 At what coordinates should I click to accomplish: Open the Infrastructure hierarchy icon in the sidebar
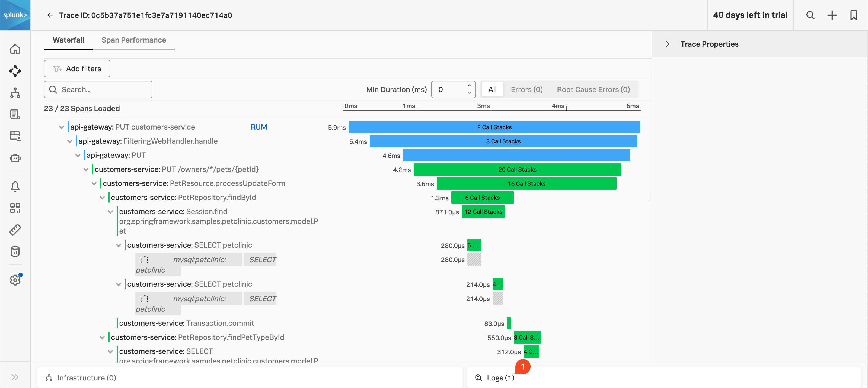(15, 93)
